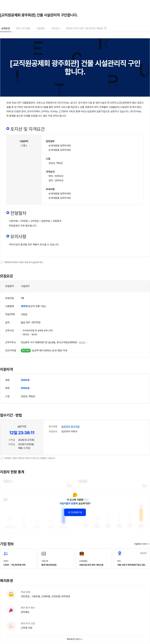Click the external link icon beside 채용관
The height and width of the screenshot is (644, 150).
(x=105, y=28)
